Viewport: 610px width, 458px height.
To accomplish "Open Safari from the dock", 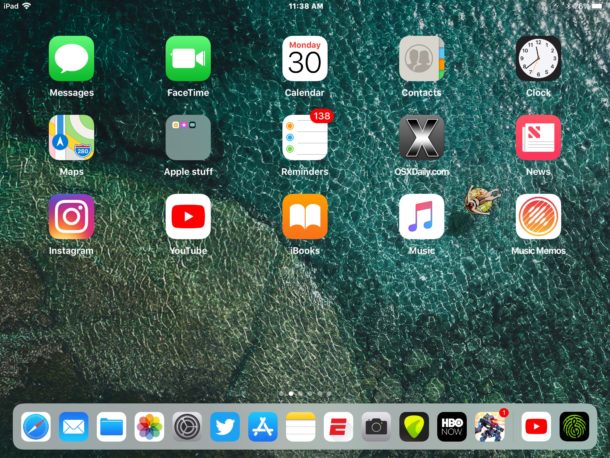I will [36, 427].
